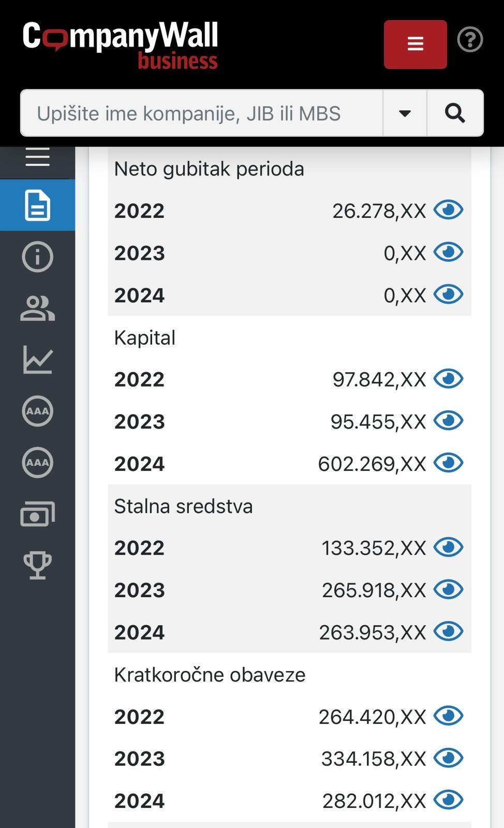Open the first AAA rating sidebar icon

tap(37, 411)
